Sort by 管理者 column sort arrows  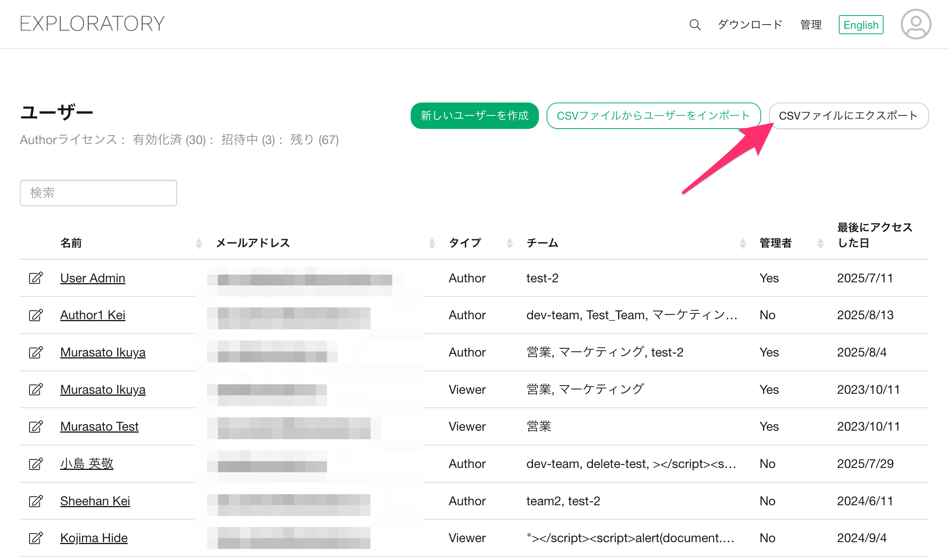[x=820, y=243]
